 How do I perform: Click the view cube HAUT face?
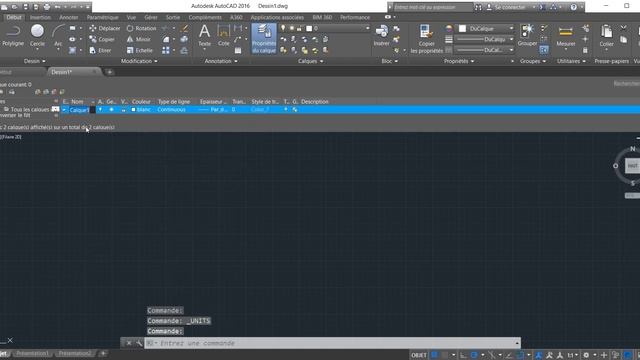[x=632, y=166]
